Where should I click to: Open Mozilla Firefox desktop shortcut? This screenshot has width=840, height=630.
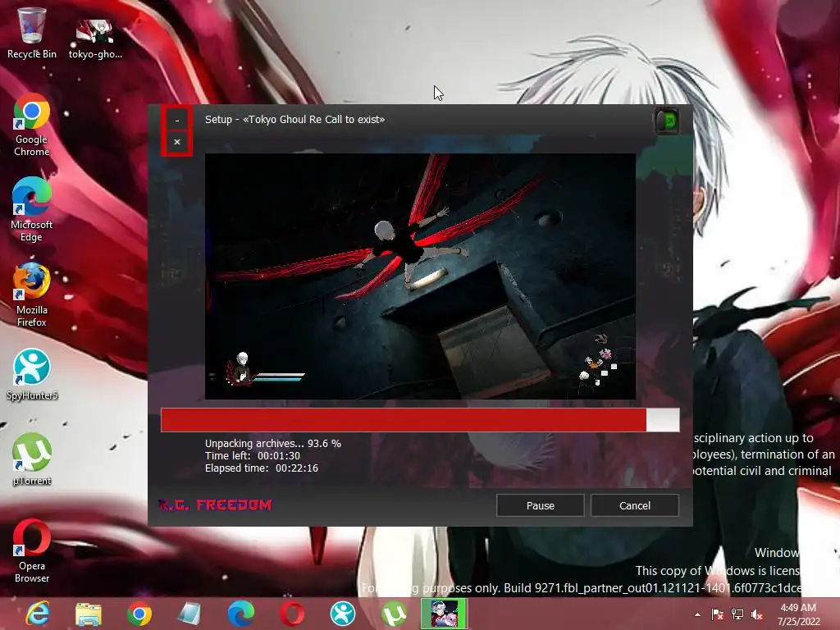click(x=32, y=295)
